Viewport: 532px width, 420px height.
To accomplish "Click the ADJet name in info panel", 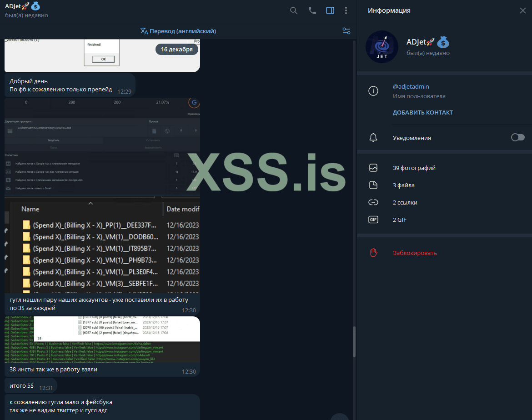I will pos(428,42).
